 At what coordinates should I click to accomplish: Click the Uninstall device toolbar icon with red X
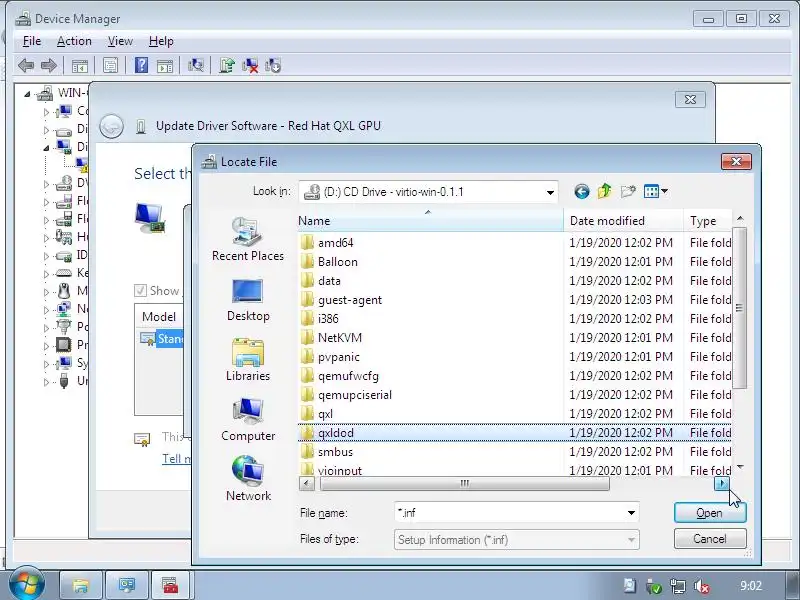click(x=250, y=65)
